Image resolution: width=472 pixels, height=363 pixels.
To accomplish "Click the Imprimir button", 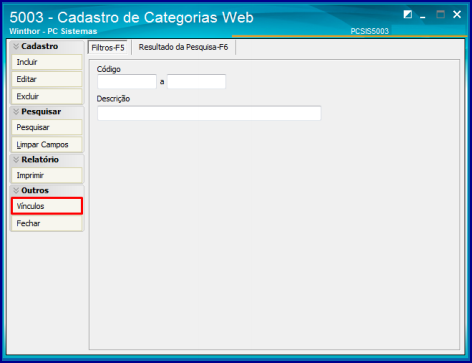I will 47,175.
